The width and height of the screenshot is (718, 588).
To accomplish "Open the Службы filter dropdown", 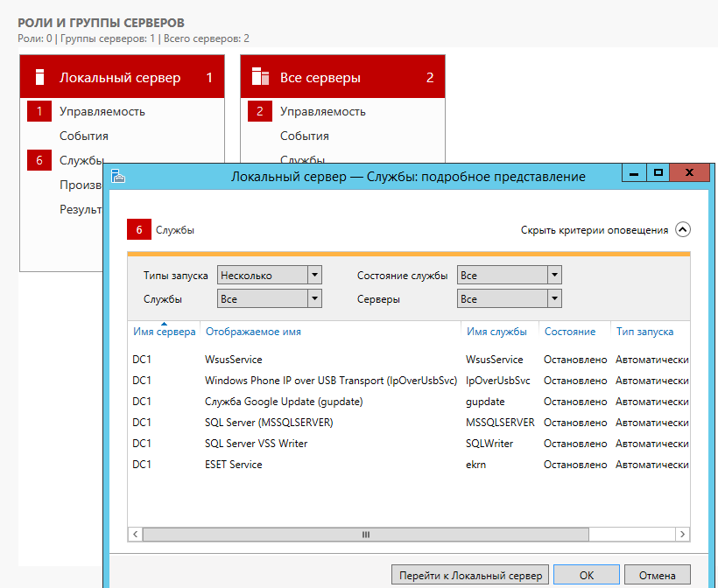I will click(270, 298).
